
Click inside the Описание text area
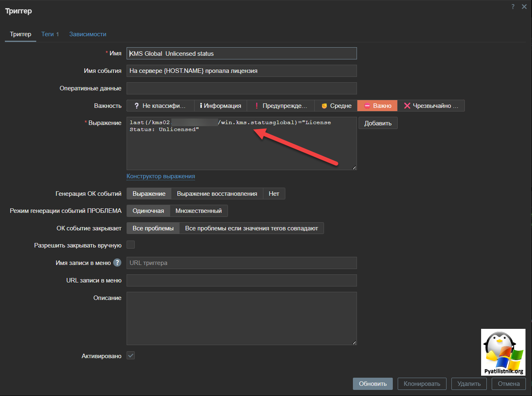(x=241, y=318)
